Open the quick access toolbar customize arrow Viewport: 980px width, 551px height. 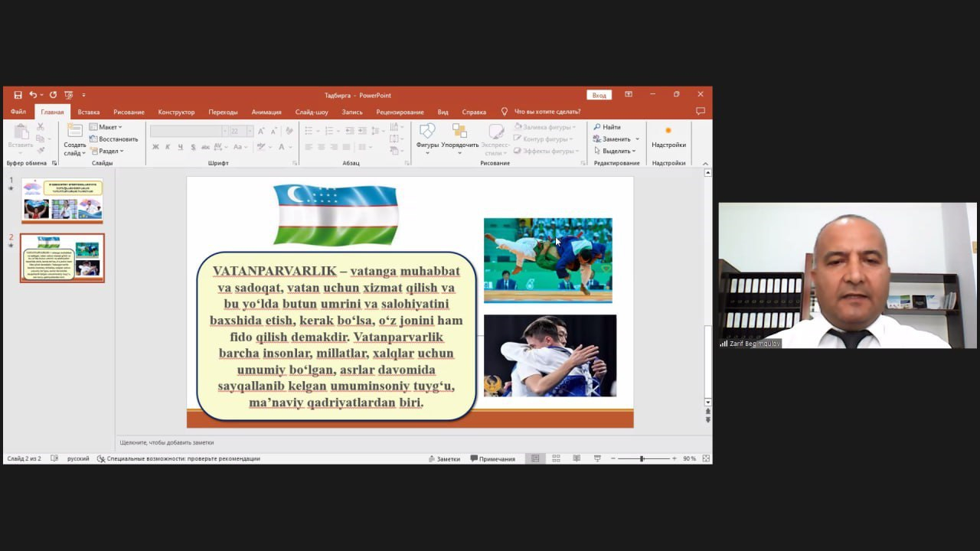[x=83, y=95]
